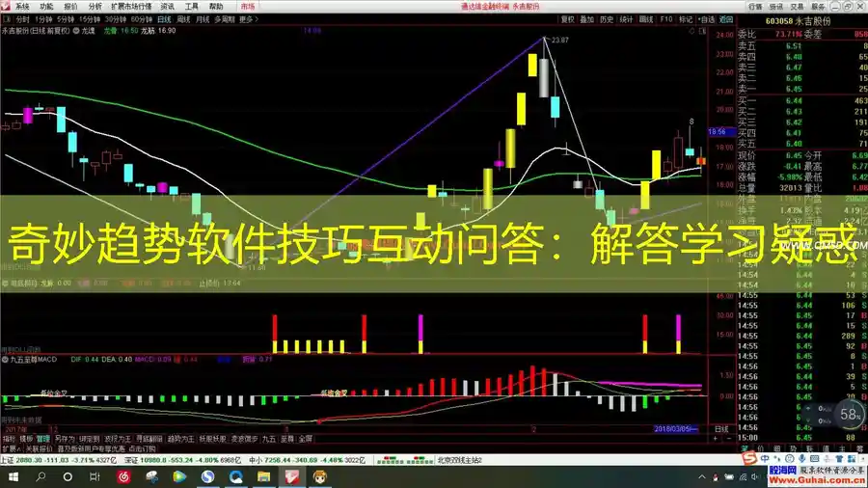This screenshot has width=868, height=488.
Task: Click the small panel icon left of 分时
Action: coord(7,19)
